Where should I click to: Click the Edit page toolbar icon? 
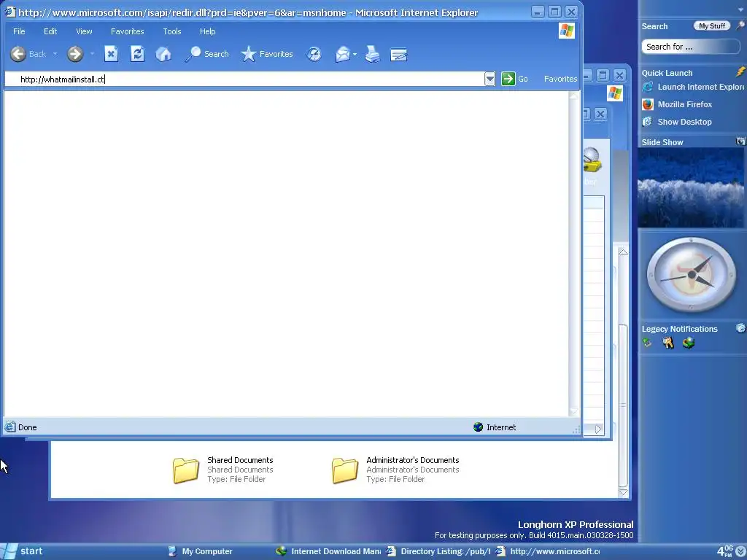click(x=399, y=54)
